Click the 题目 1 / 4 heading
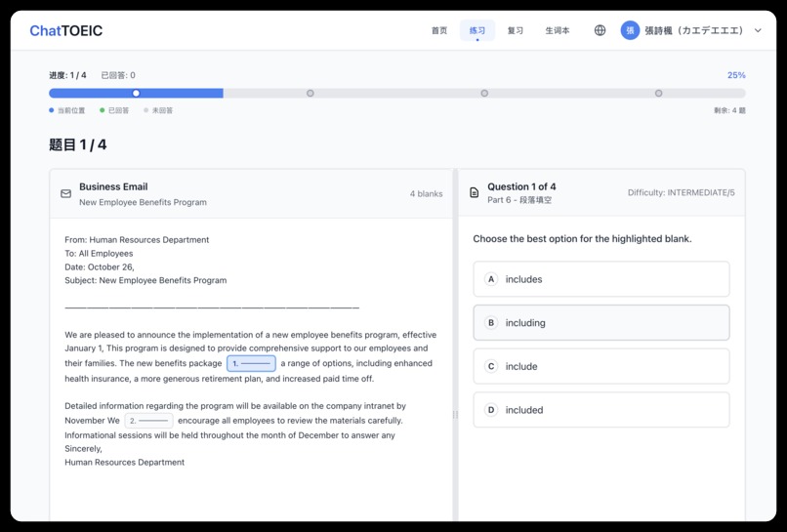This screenshot has width=787, height=532. (78, 145)
